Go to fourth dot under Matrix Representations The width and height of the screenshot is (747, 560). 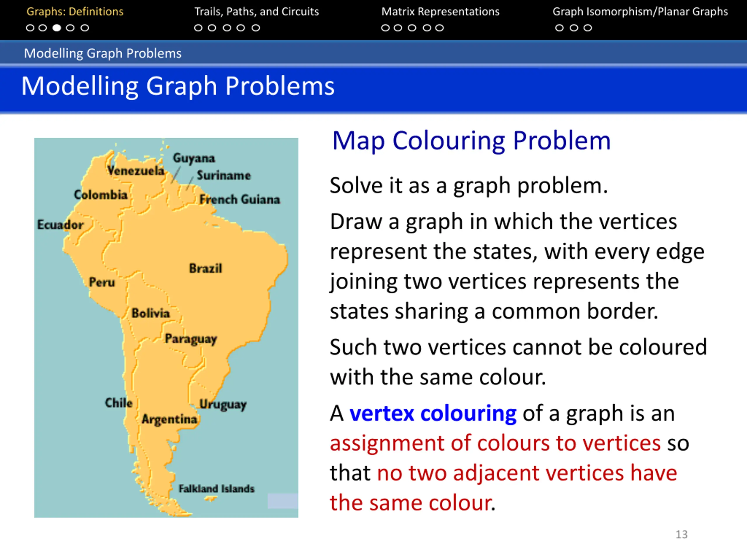[427, 28]
